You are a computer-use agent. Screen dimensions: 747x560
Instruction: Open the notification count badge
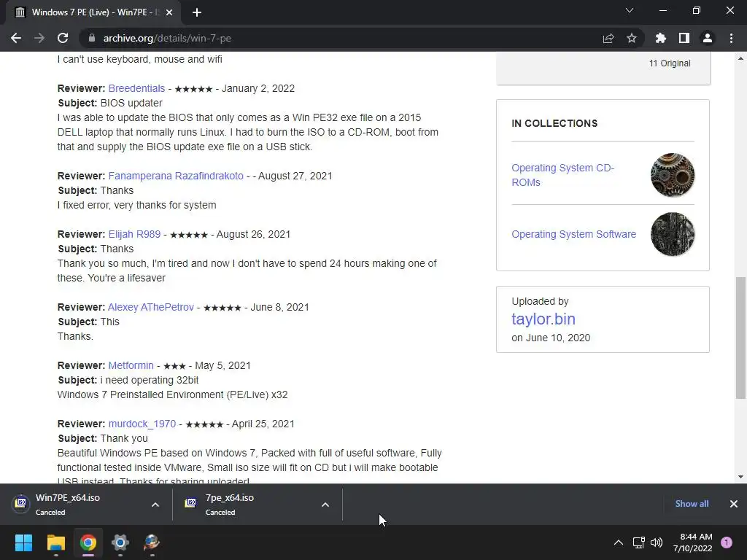(727, 542)
